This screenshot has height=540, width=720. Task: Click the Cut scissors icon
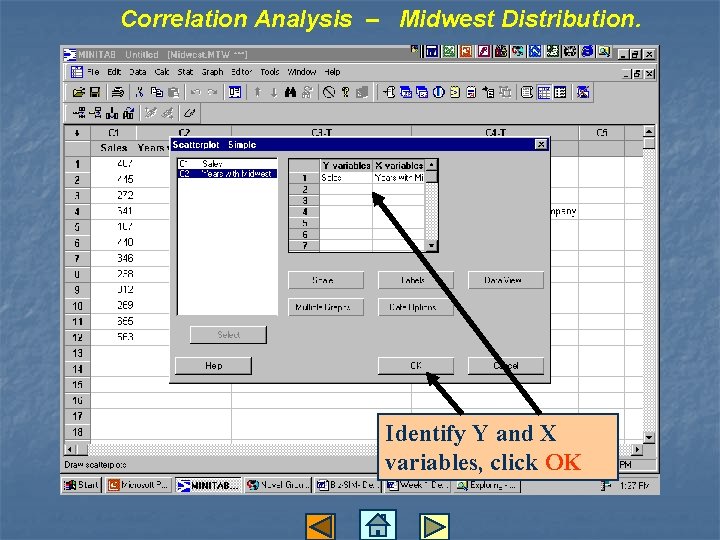(140, 92)
